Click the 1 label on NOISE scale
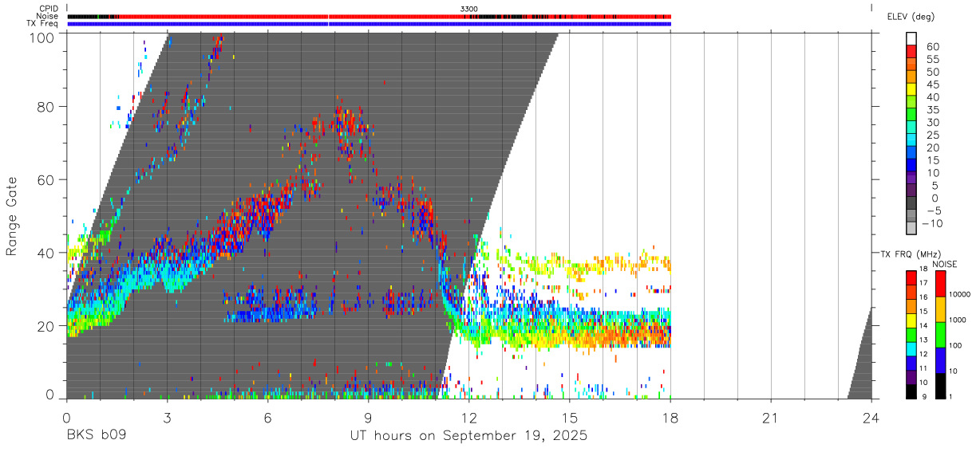Screen dimensions: 980x452 [x=951, y=396]
